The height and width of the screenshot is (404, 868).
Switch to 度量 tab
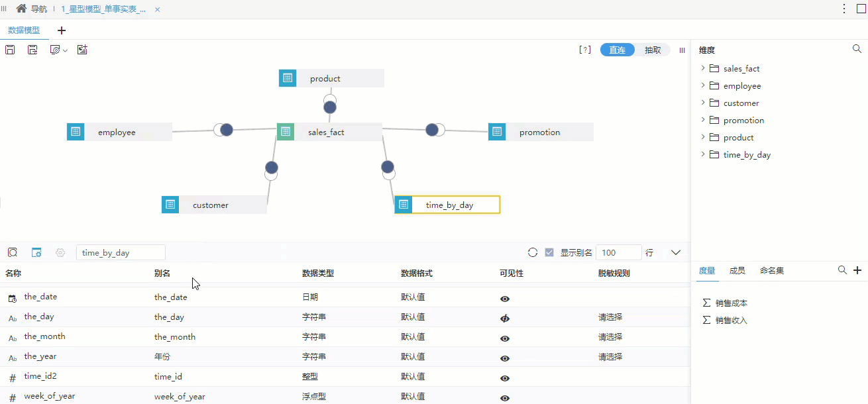pyautogui.click(x=707, y=271)
